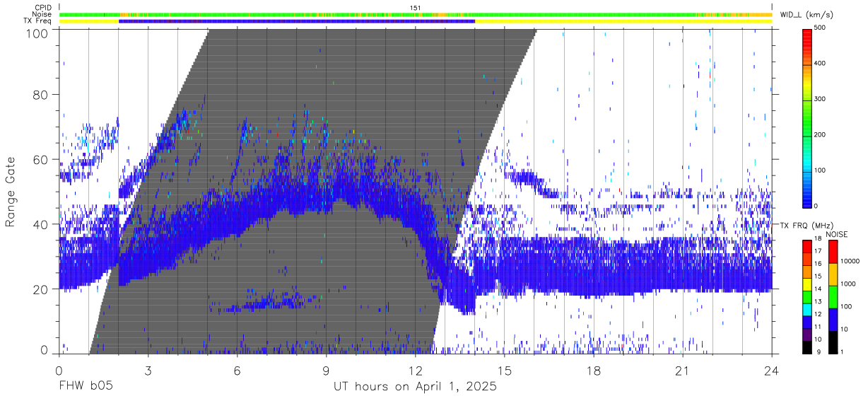Click the "11" tick on the TX FRQ legend

coord(819,327)
